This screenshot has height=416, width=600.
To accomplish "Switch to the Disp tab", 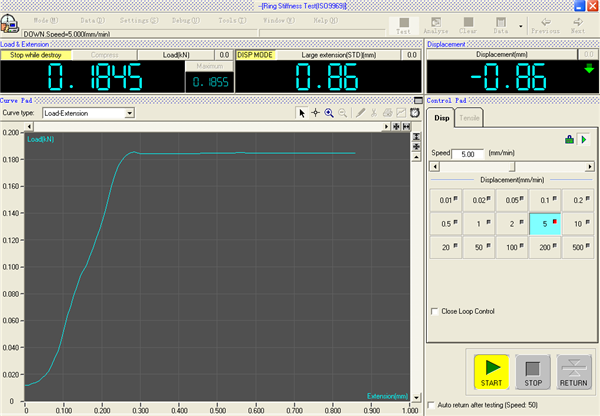I will pos(440,119).
